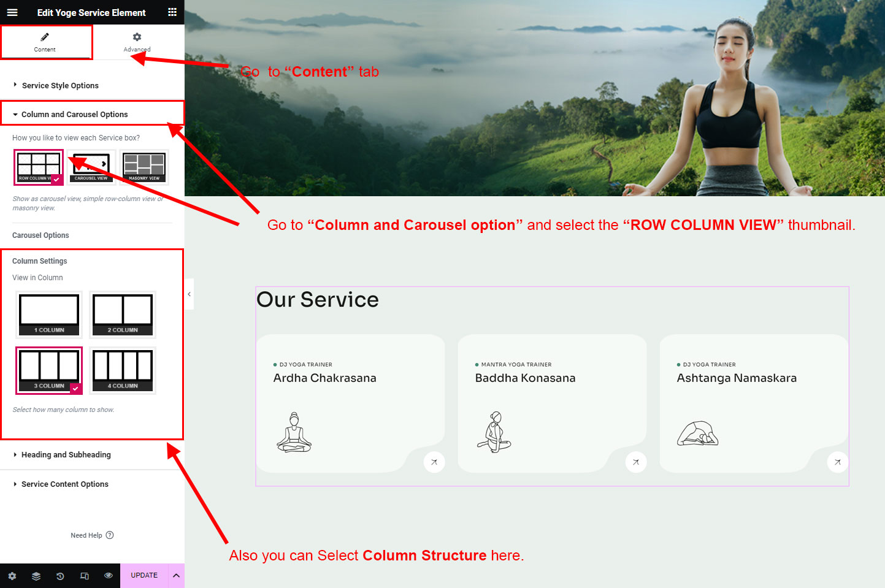Image resolution: width=885 pixels, height=588 pixels.
Task: Click arrow icon on Ardha Chakrasana card
Action: point(434,462)
